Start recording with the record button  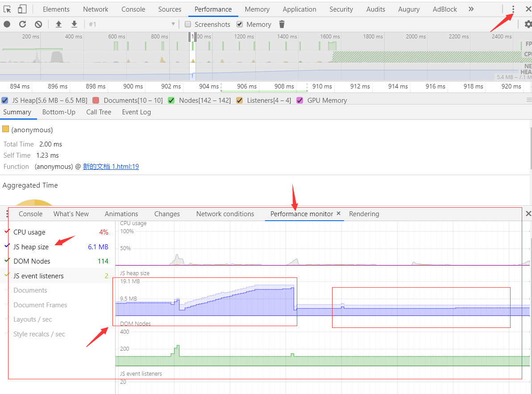[7, 25]
